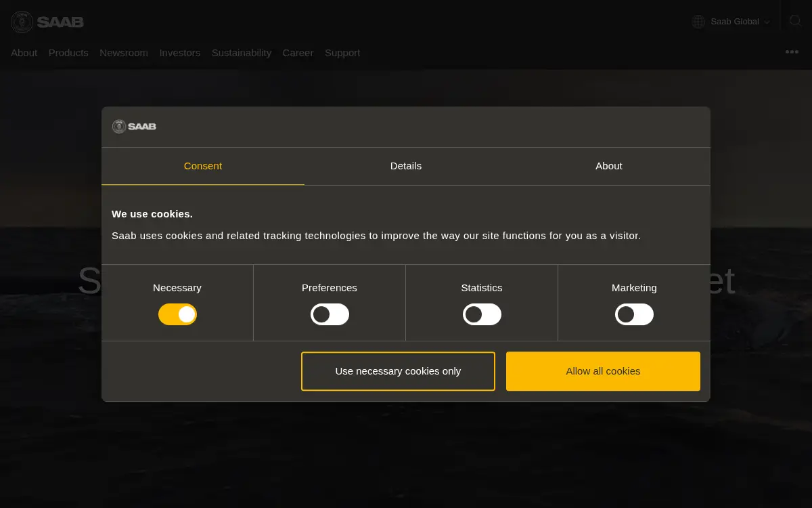Select the Consent tab

[203, 166]
